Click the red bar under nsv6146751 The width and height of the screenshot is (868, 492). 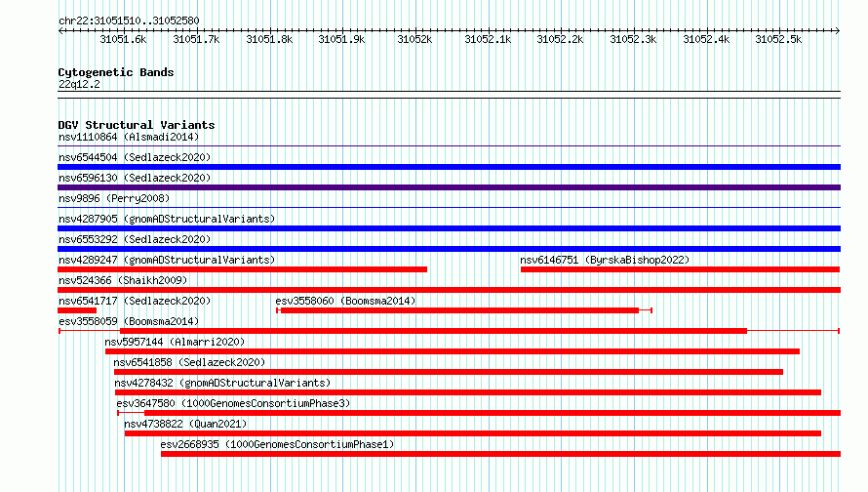pyautogui.click(x=681, y=269)
